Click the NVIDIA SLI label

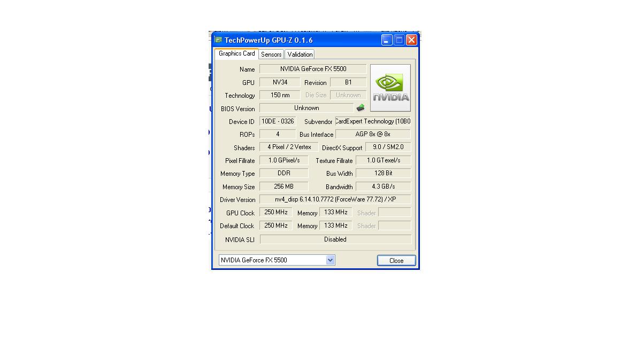click(x=240, y=240)
